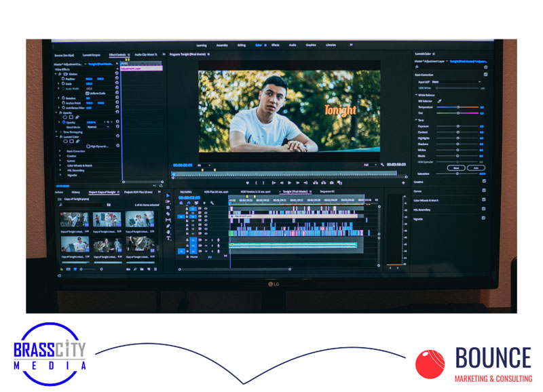Show more workspaces overflow arrows
Screen dimensions: 543x392
(351, 45)
